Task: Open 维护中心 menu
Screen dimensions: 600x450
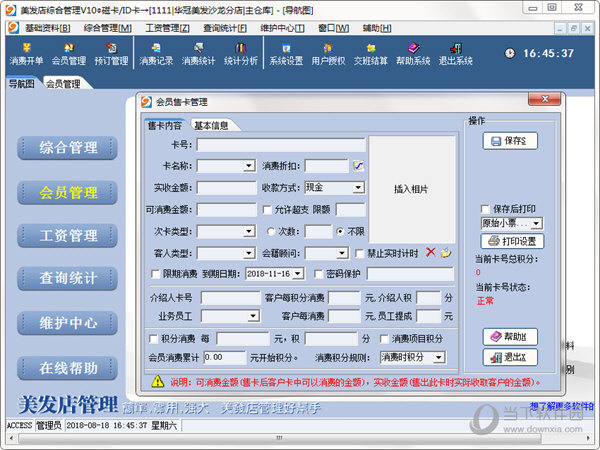Action: click(282, 28)
